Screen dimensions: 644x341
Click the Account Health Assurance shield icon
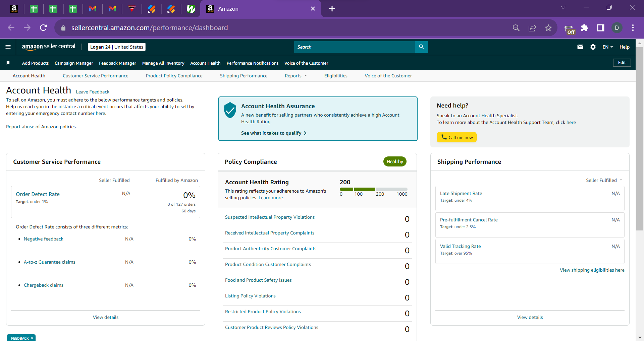coord(230,110)
